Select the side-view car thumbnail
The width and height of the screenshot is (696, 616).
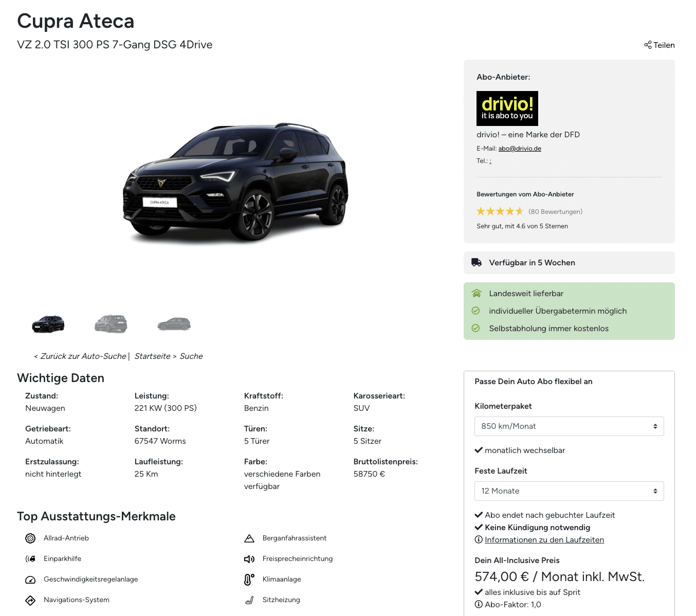coord(174,324)
